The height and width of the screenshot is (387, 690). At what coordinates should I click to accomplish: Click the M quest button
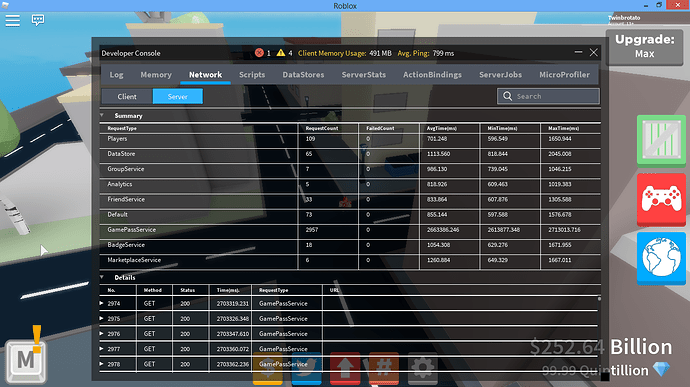click(x=26, y=361)
